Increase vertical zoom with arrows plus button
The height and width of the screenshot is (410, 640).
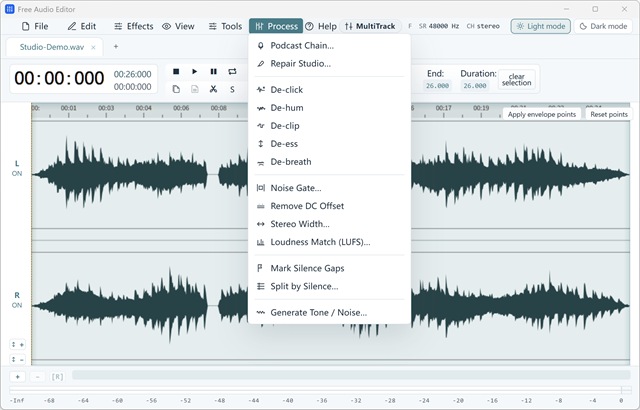coord(18,345)
